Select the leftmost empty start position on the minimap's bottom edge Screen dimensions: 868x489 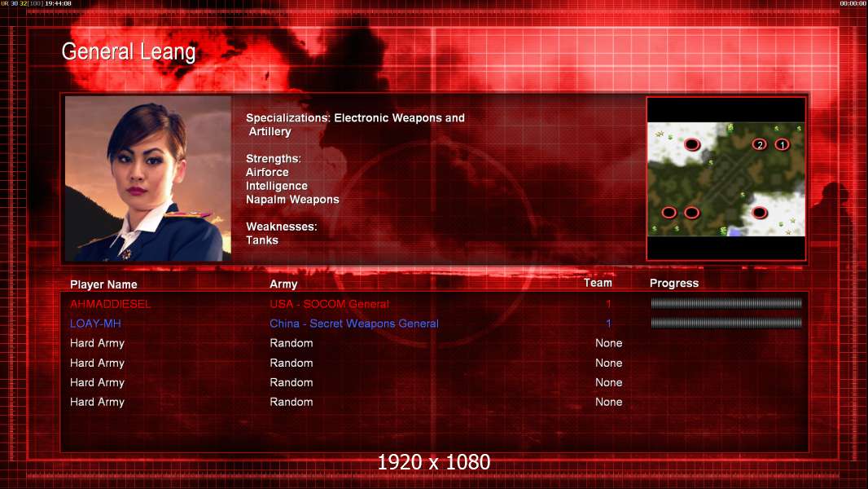669,212
